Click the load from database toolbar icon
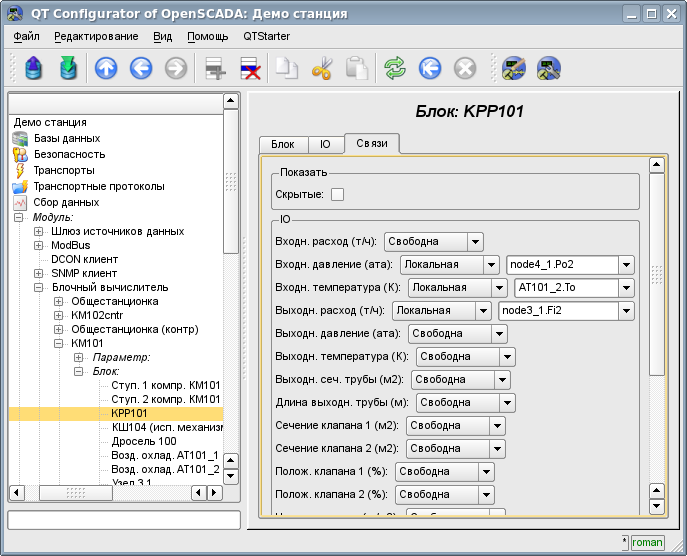This screenshot has height=556, width=687. coord(35,68)
